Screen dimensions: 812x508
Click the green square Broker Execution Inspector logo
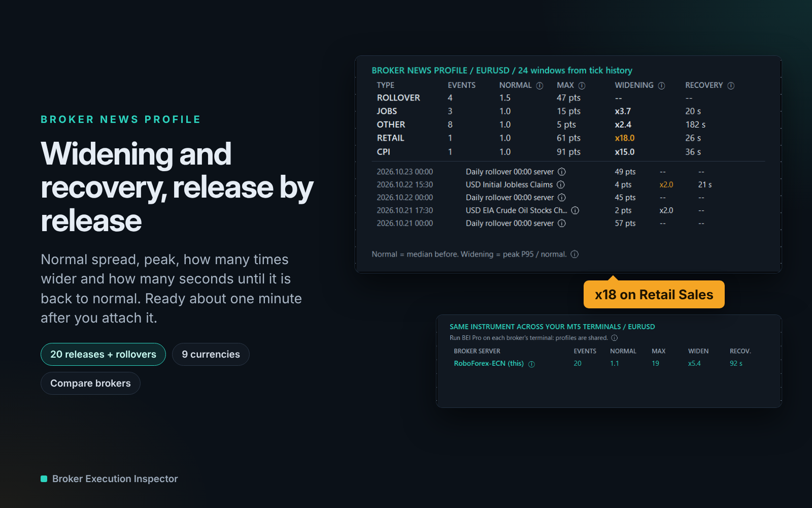click(x=44, y=479)
